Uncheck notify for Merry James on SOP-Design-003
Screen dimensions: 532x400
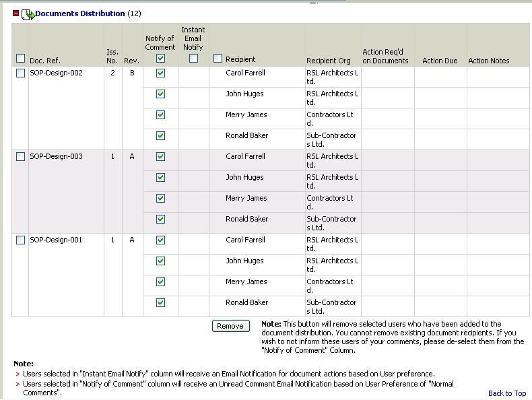(161, 198)
